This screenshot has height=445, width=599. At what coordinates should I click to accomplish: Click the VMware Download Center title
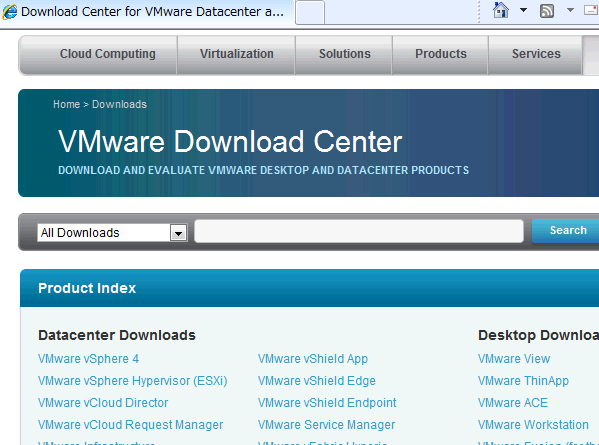[230, 142]
